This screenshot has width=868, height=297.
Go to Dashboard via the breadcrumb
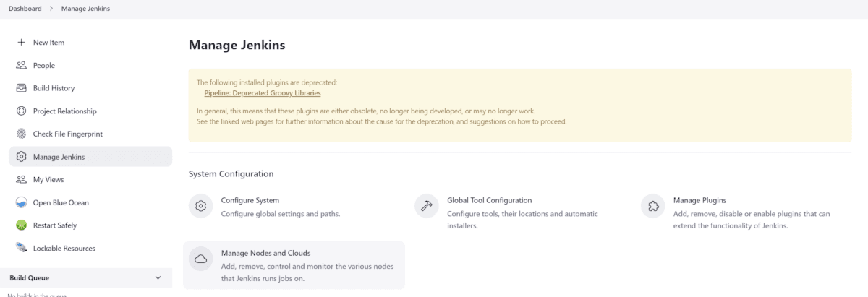pyautogui.click(x=25, y=9)
